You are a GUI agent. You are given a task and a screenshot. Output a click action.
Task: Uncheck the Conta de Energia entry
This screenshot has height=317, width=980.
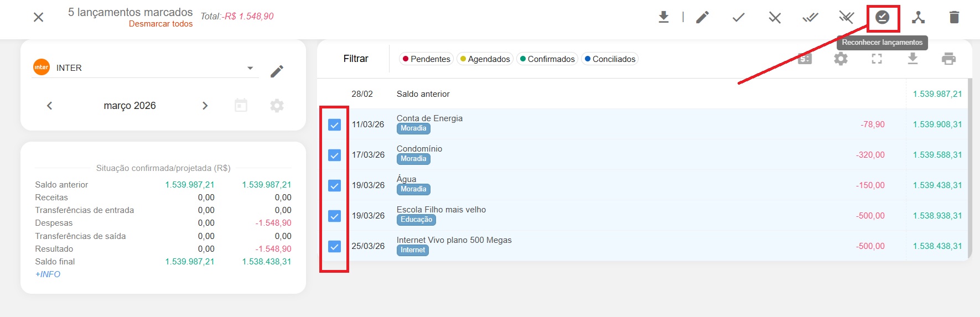(x=334, y=125)
